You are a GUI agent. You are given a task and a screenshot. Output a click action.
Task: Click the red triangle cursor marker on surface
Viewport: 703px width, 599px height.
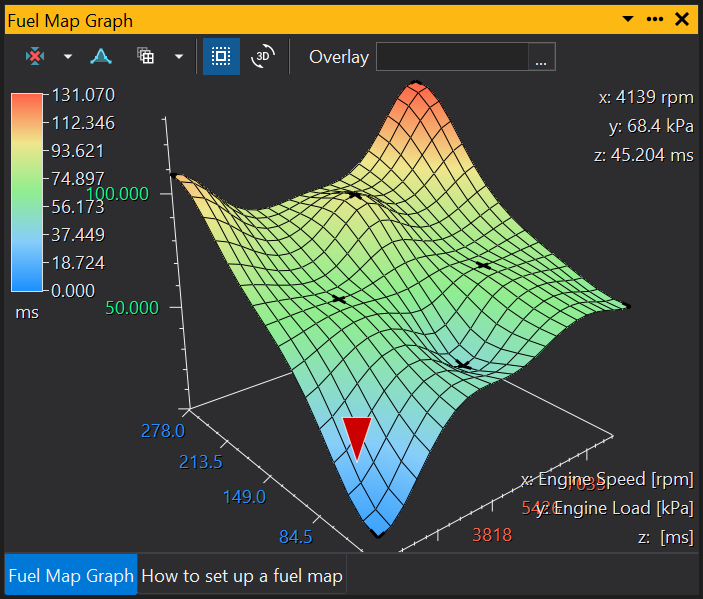point(357,436)
